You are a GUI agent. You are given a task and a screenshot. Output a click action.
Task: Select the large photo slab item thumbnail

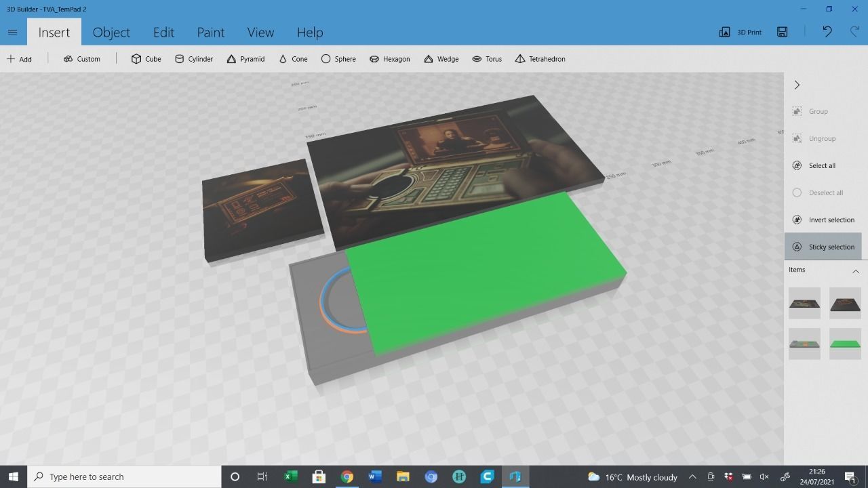[804, 303]
